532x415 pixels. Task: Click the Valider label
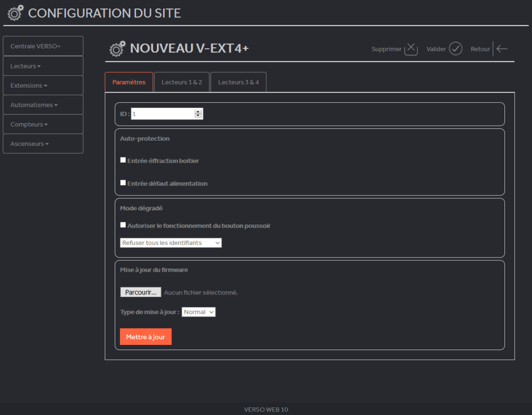436,49
